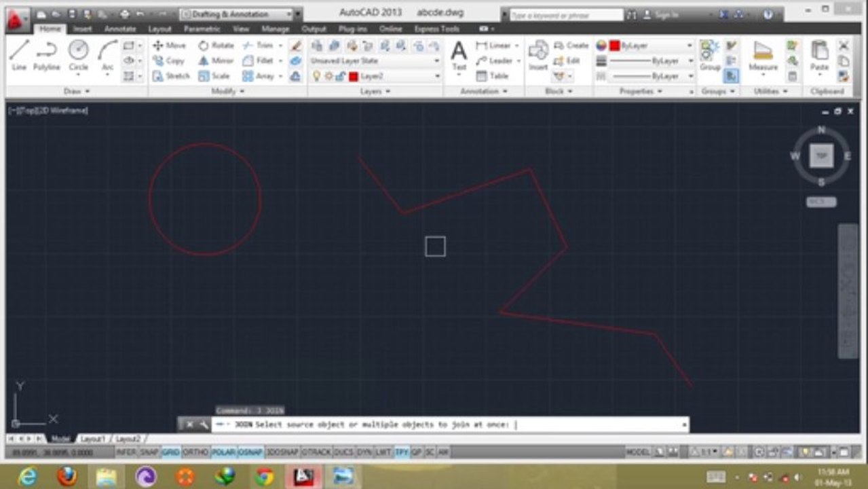
Task: Click the Linear dimension tool
Action: click(493, 46)
